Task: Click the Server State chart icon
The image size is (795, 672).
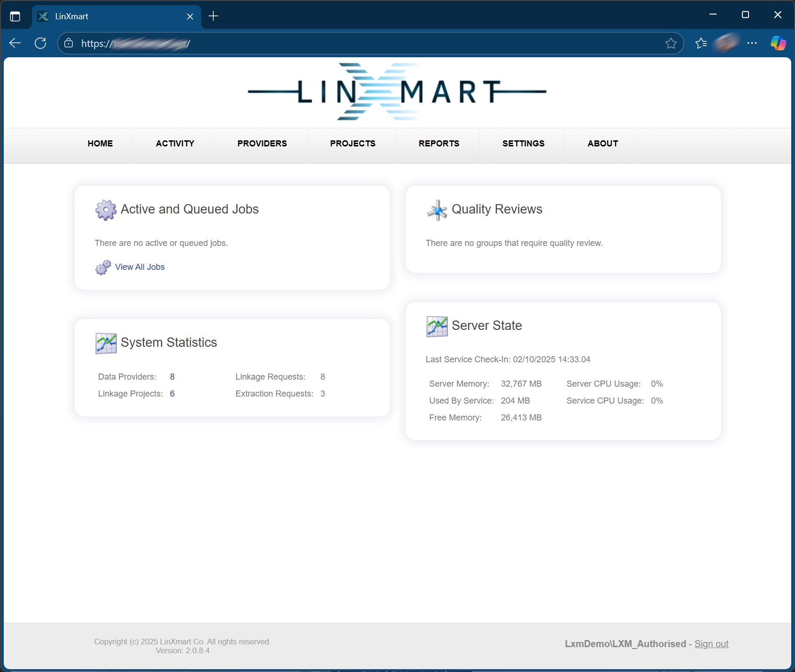Action: 437,326
